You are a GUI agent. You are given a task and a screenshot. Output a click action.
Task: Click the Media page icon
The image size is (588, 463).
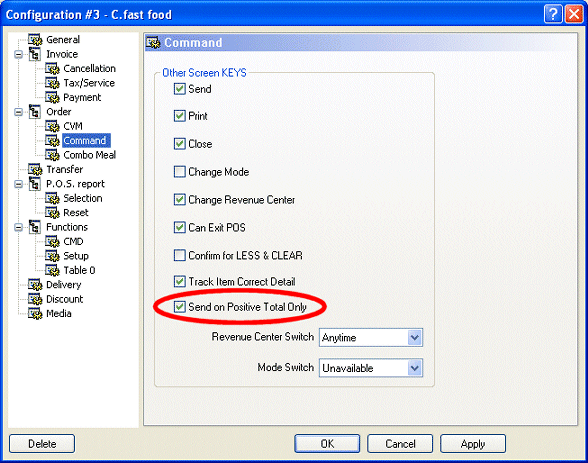pyautogui.click(x=35, y=313)
